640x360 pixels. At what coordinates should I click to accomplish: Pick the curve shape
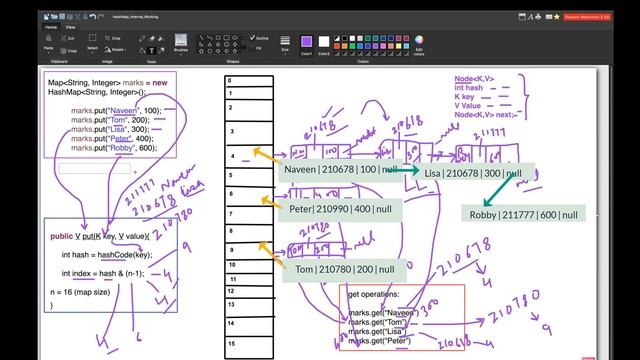(210, 38)
